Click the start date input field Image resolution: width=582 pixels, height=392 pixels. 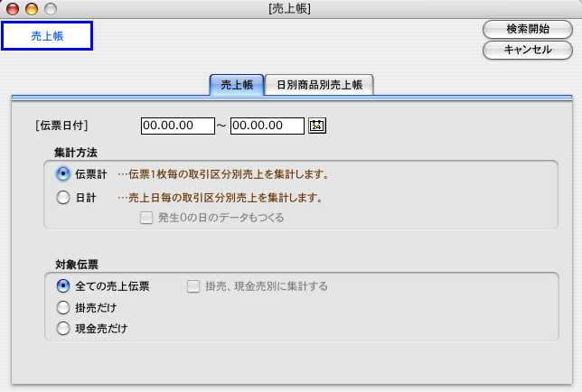177,126
